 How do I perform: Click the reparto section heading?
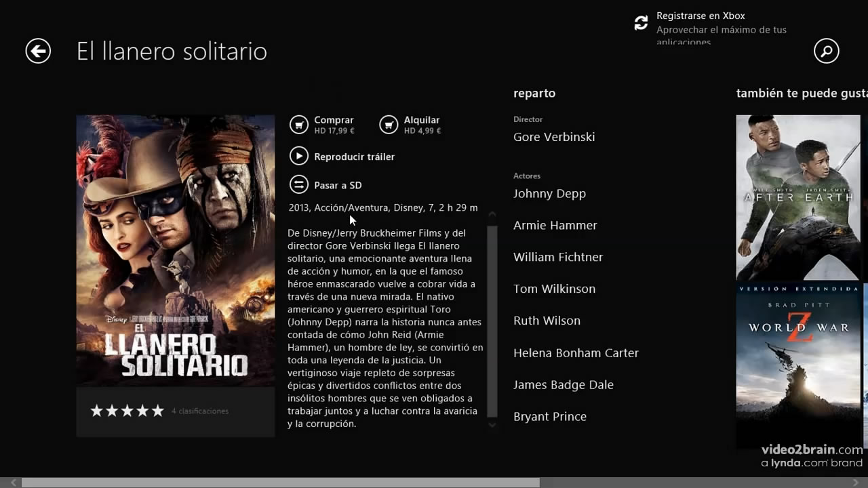pos(534,94)
